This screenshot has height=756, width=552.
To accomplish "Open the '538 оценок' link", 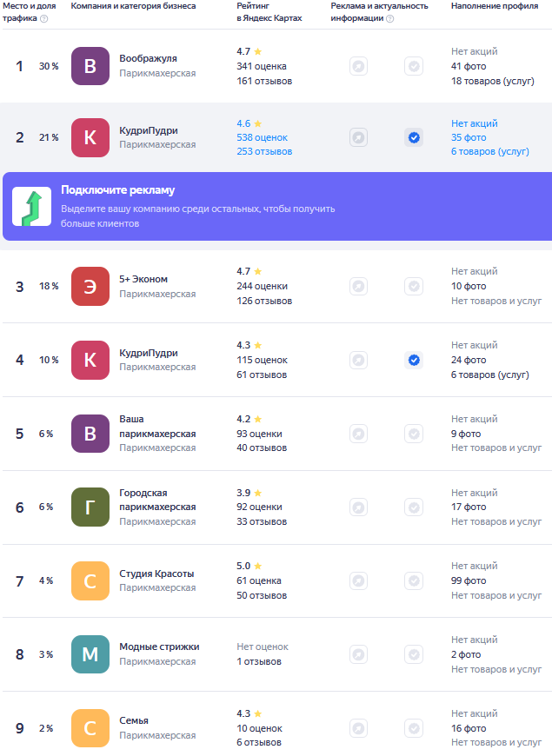I will [x=262, y=137].
